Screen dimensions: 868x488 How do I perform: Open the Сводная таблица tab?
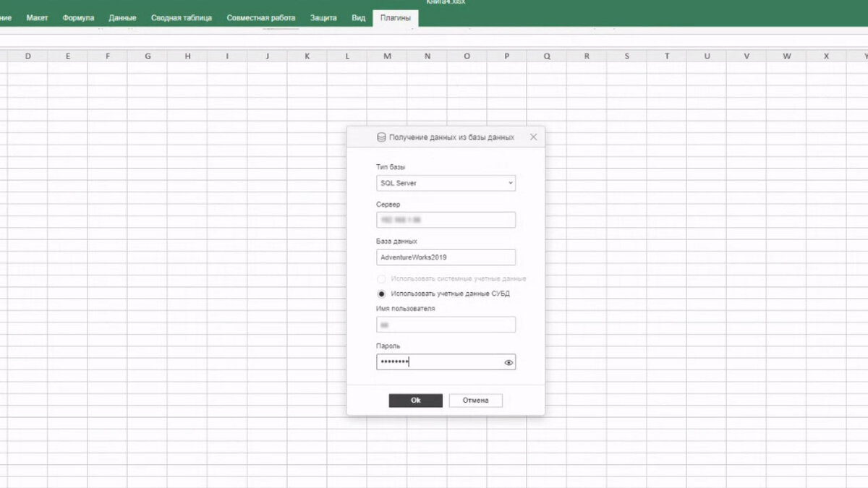click(182, 17)
